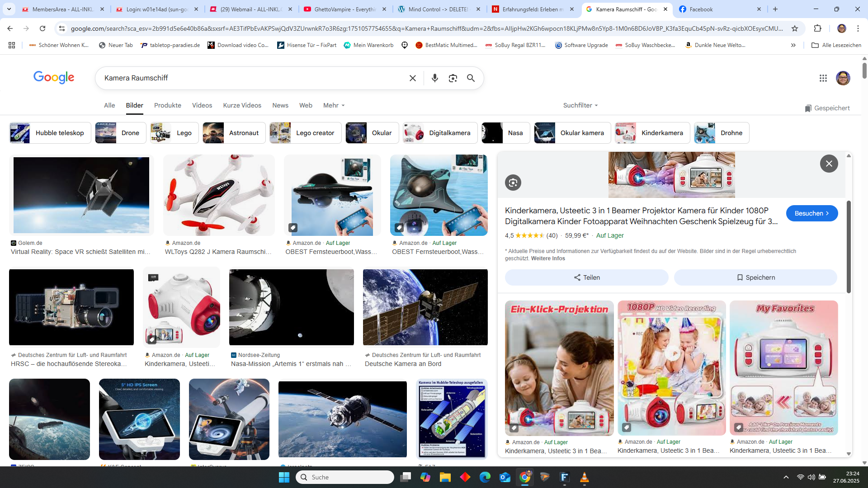The image size is (868, 488).
Task: Open the Ein-Klick-Projektion related image
Action: click(x=559, y=368)
